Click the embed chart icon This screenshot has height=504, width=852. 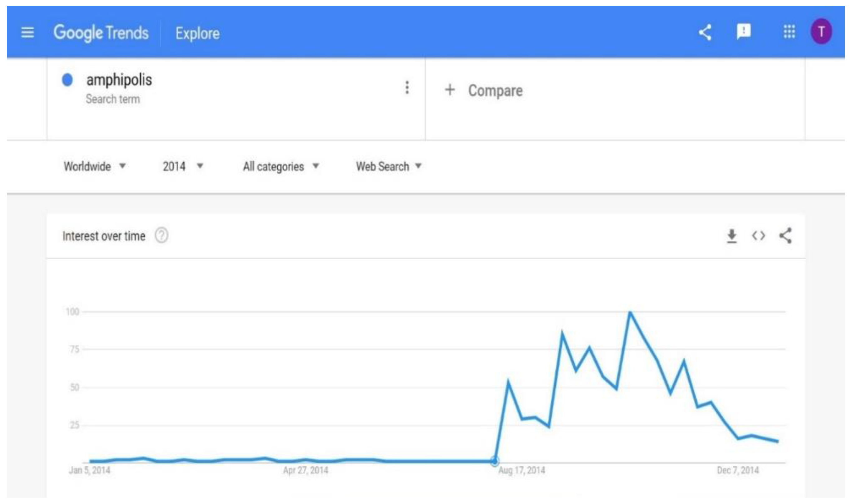759,236
